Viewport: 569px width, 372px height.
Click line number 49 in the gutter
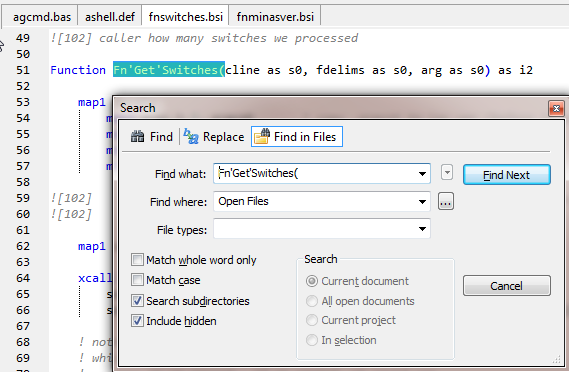click(x=23, y=38)
